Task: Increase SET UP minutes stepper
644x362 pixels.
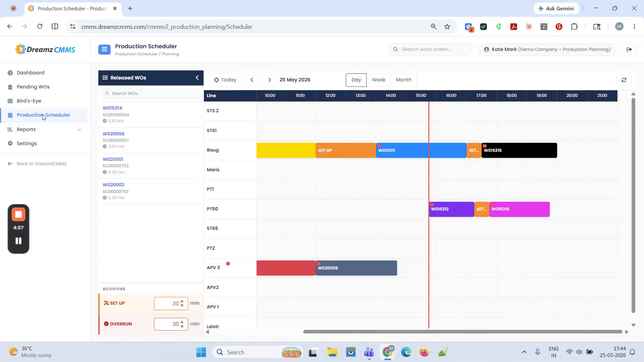Action: coord(182,301)
